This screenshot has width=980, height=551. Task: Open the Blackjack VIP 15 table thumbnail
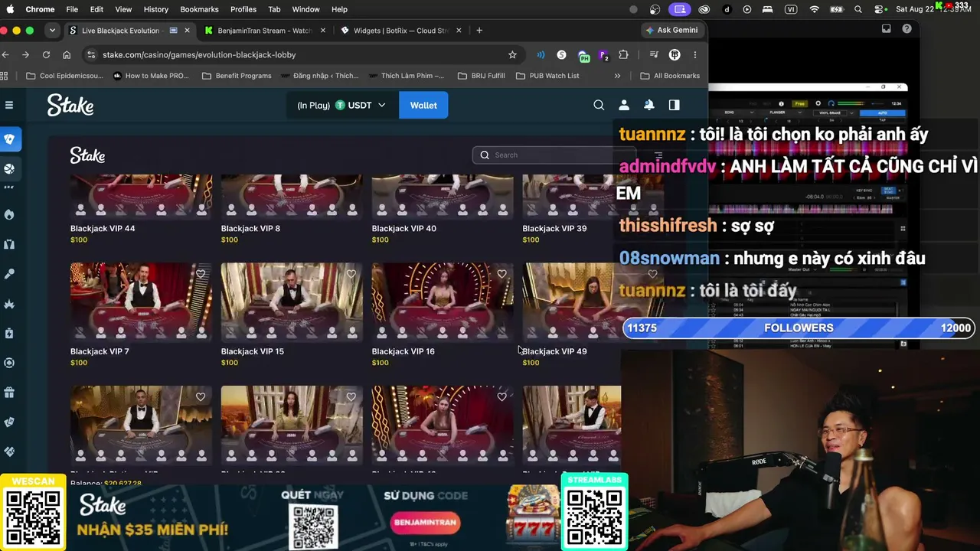pyautogui.click(x=292, y=302)
